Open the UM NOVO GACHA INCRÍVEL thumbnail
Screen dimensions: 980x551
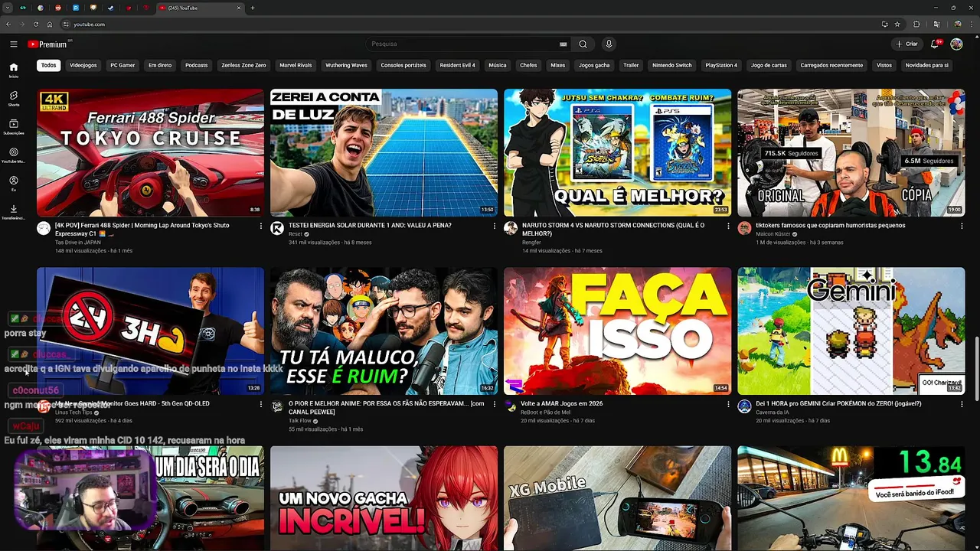tap(384, 498)
